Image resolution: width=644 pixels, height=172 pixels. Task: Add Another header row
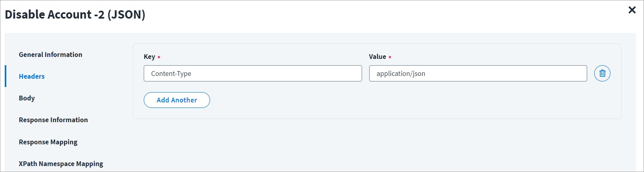[176, 100]
